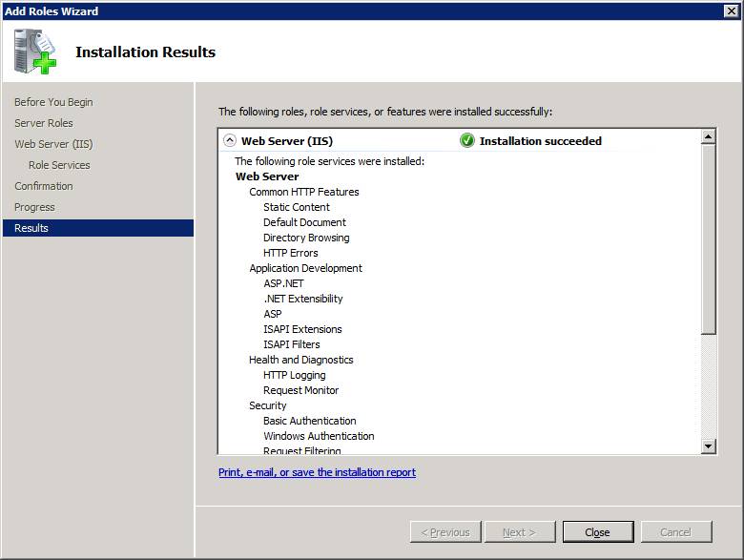744x560 pixels.
Task: Click the Close button
Action: tap(598, 532)
